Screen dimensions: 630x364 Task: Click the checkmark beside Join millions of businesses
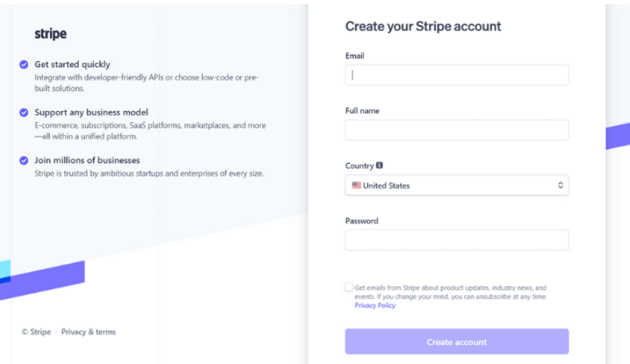point(24,160)
